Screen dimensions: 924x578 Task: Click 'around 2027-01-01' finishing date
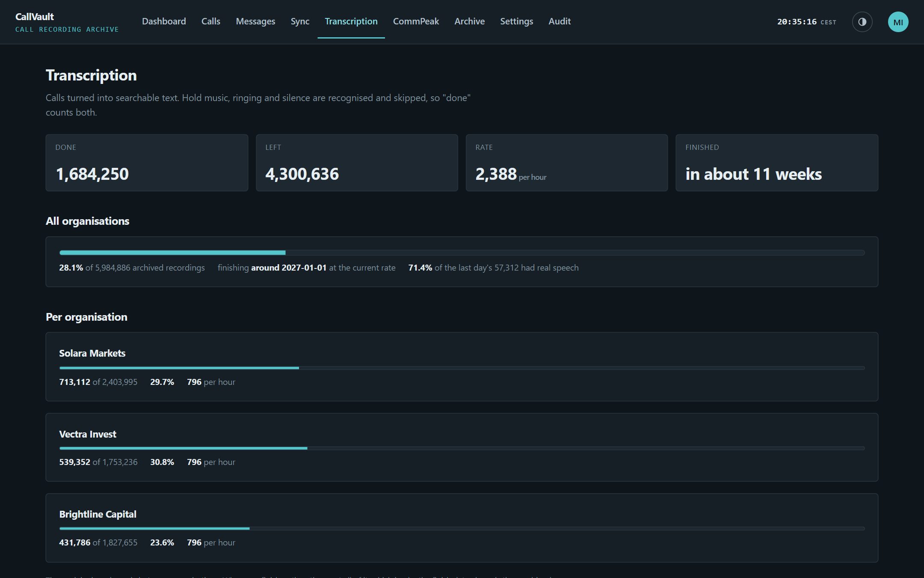[289, 268]
